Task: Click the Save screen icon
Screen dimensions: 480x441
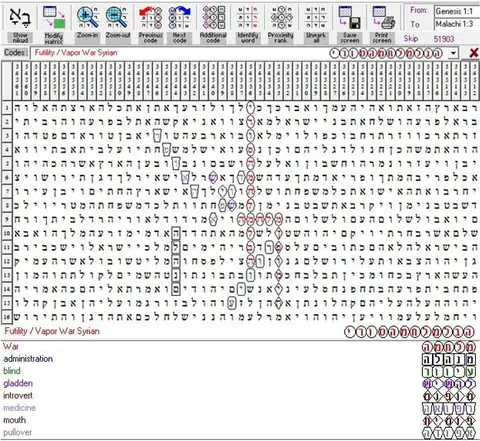Action: tap(349, 18)
